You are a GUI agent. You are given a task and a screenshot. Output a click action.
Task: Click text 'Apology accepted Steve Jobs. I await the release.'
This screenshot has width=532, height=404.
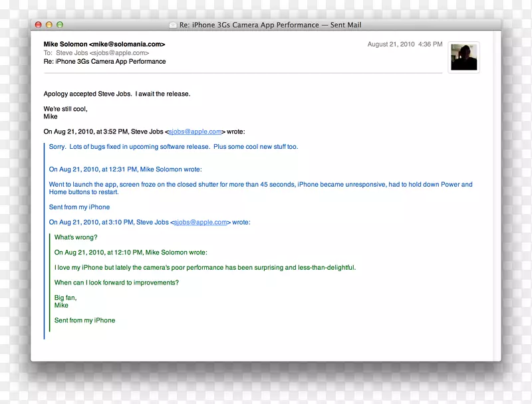tap(117, 94)
